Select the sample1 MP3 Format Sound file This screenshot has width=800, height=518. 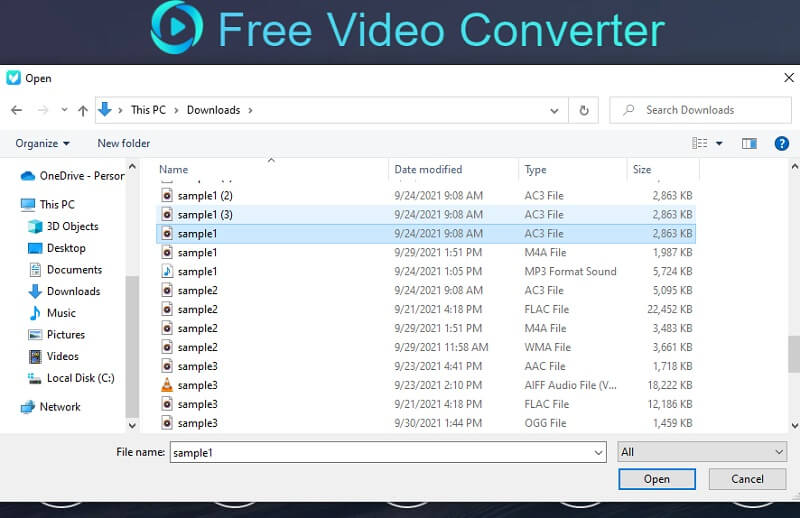click(x=197, y=271)
